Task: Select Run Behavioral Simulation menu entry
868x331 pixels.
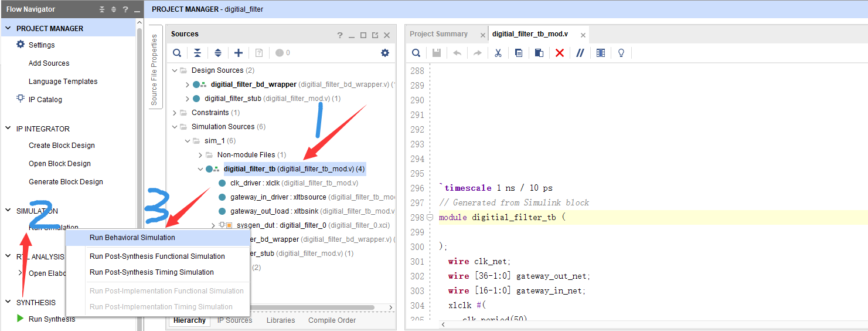Action: coord(132,238)
